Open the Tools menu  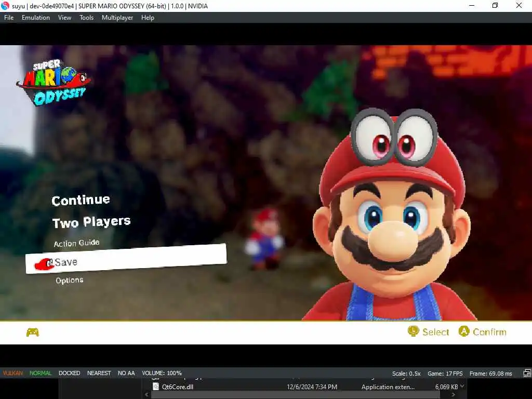point(87,18)
